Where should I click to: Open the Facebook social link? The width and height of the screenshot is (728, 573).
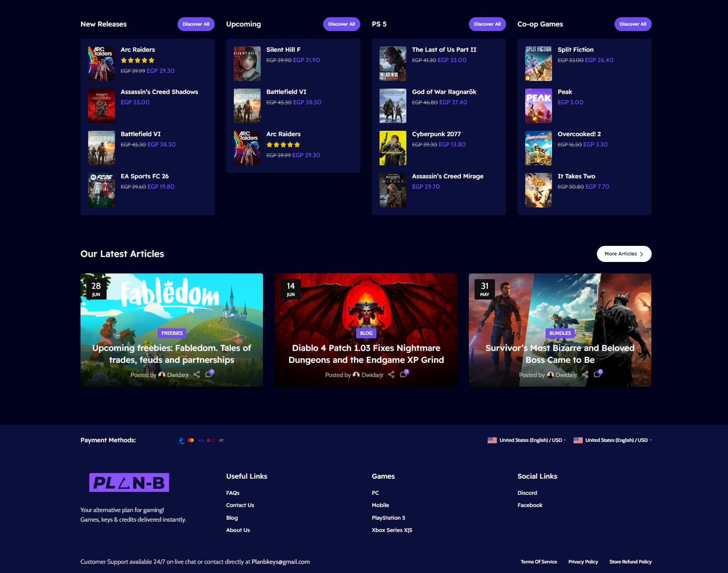pyautogui.click(x=530, y=505)
